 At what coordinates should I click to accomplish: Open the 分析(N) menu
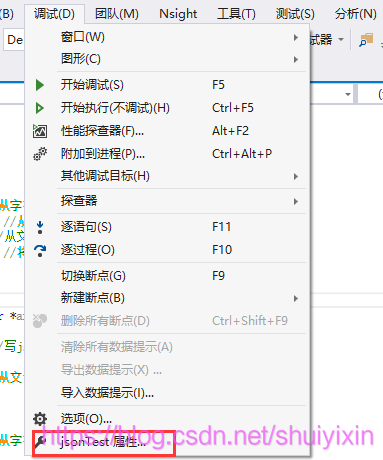[355, 14]
